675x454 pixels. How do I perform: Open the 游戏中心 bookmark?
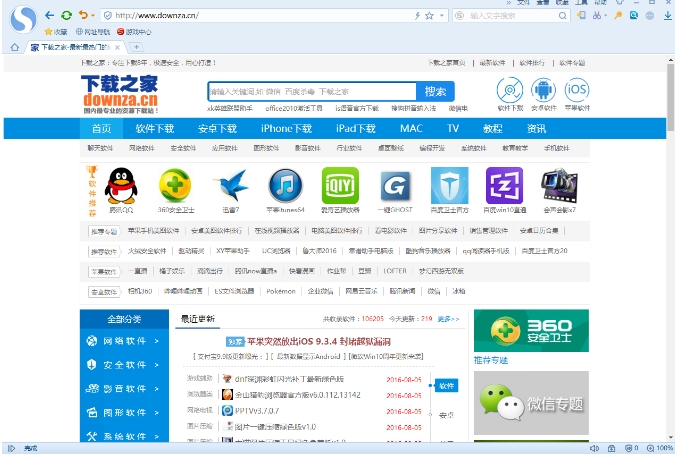tap(134, 32)
